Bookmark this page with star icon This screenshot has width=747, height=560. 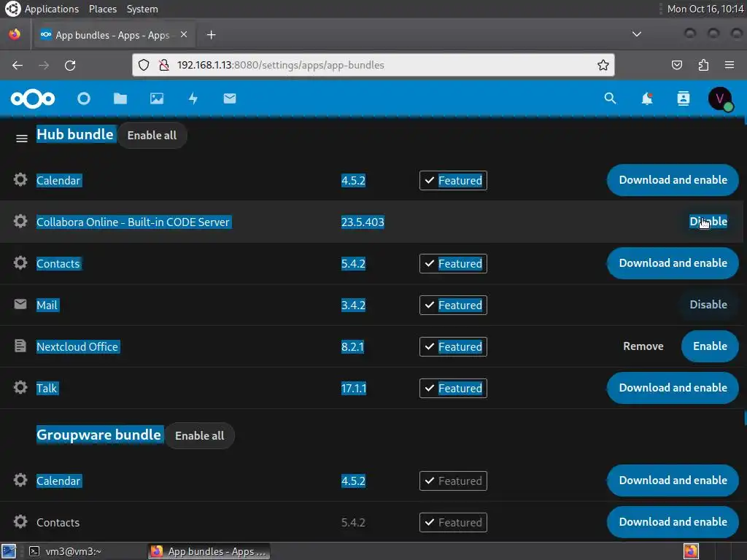pos(603,65)
